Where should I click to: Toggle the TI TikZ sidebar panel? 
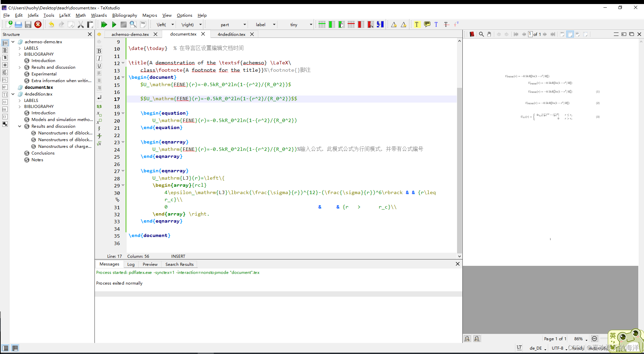click(x=5, y=95)
